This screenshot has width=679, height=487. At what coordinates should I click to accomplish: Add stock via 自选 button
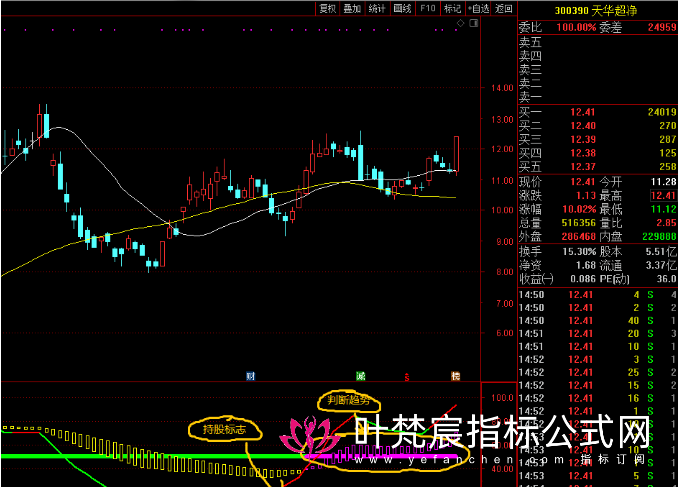[479, 8]
